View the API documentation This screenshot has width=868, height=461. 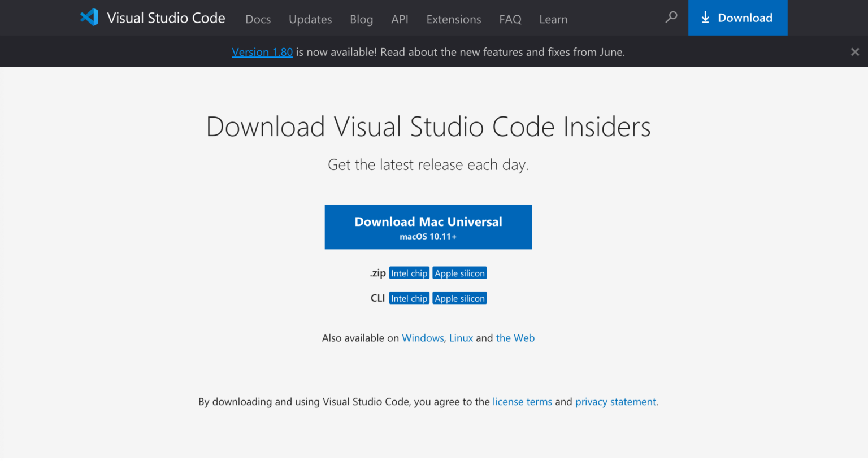400,19
